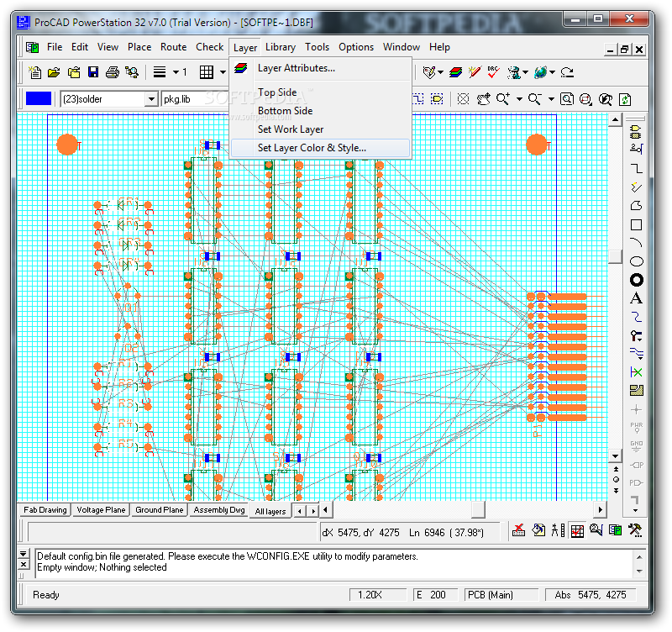Select the arc drawing tool
This screenshot has height=632, width=672.
(637, 243)
